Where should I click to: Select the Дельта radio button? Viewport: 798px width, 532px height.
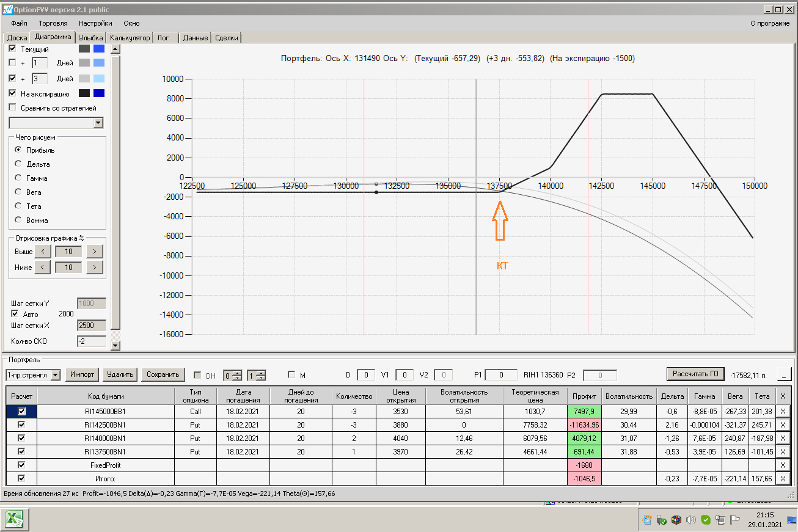pyautogui.click(x=18, y=164)
